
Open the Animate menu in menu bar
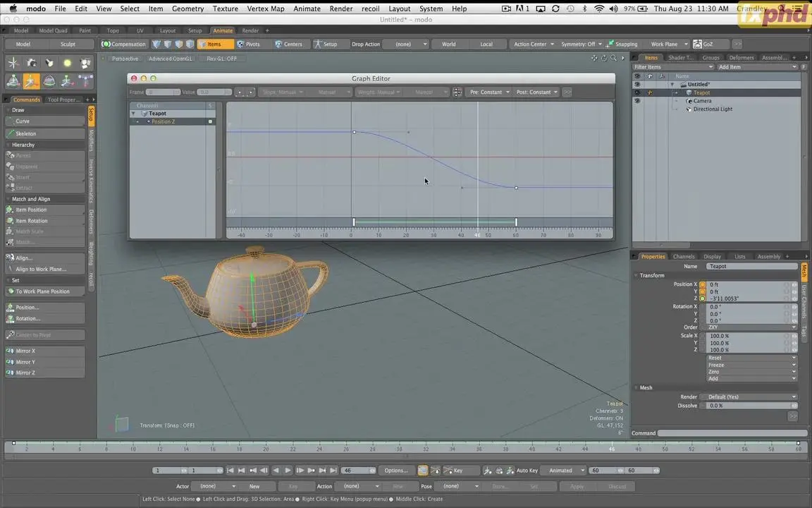(x=307, y=8)
